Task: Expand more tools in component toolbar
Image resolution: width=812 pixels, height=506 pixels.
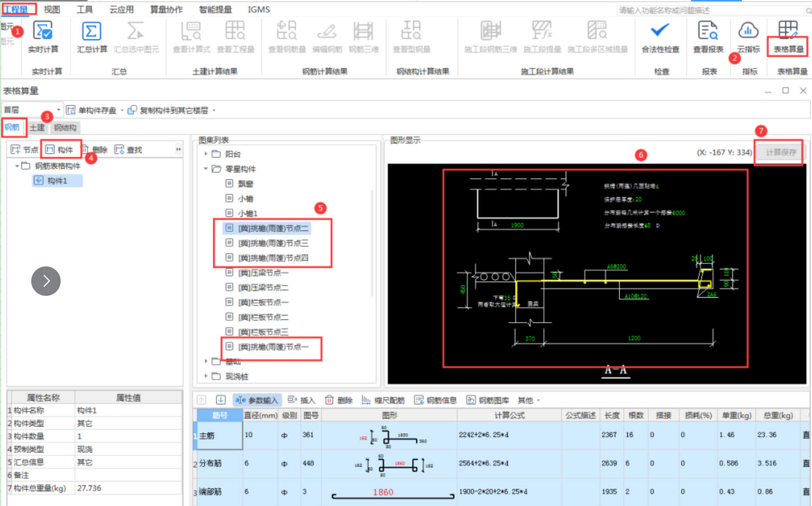Action: (x=178, y=149)
